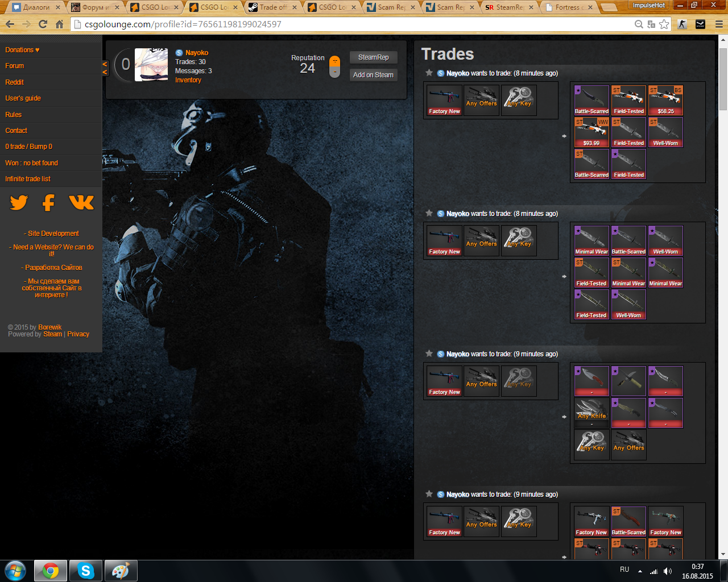Viewport: 728px width, 582px height.
Task: Open the Steam extension icon in the toolbar
Action: [700, 24]
